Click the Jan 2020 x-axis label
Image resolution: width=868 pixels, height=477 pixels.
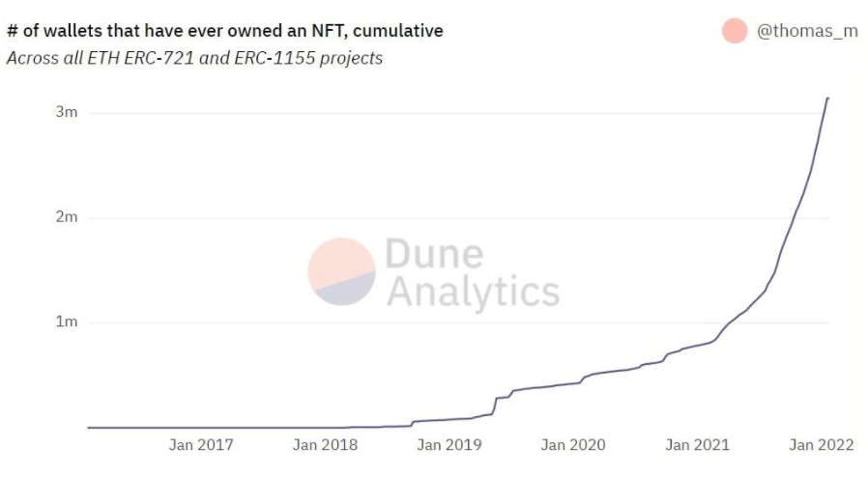point(573,444)
